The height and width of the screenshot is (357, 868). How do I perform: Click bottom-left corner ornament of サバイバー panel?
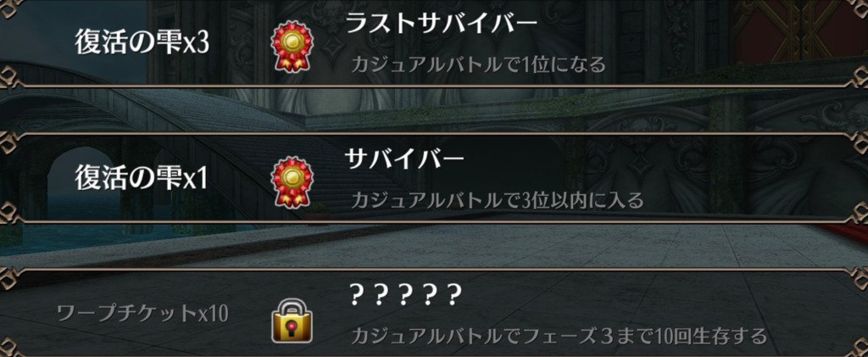[11, 213]
